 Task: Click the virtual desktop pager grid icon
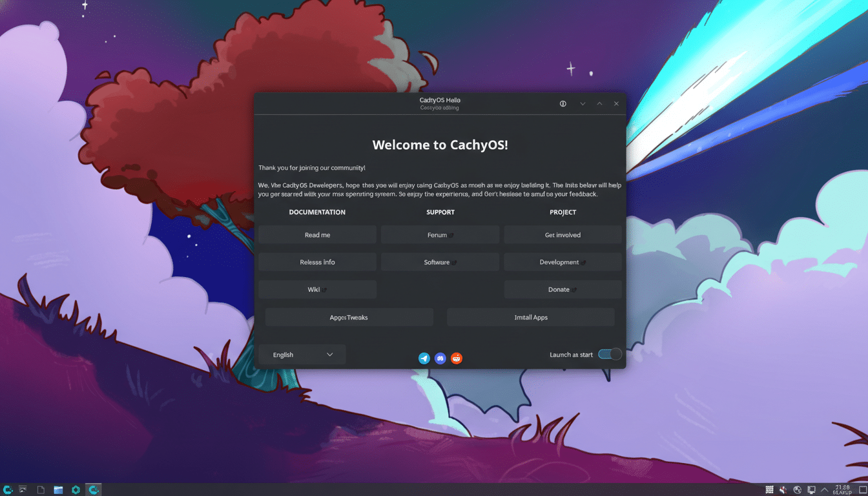click(769, 490)
